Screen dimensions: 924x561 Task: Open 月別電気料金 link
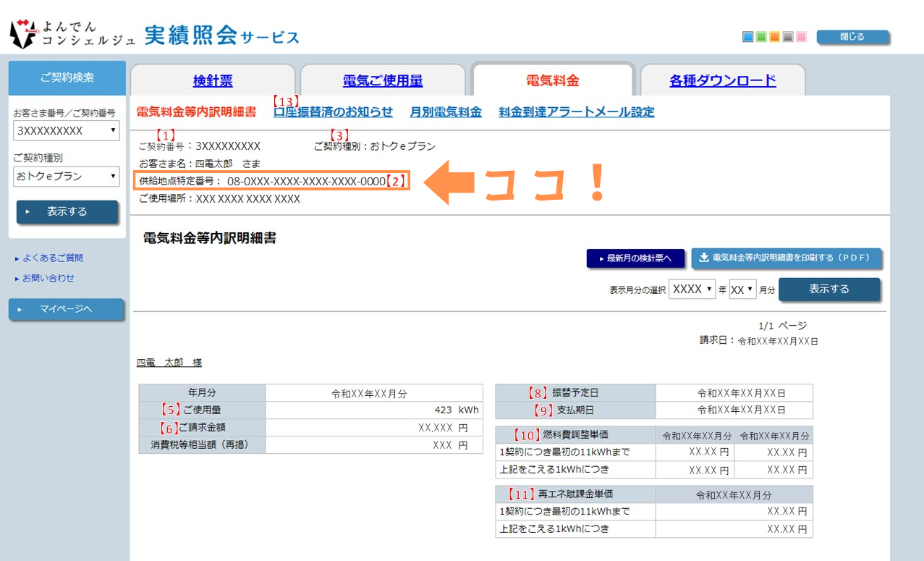pos(446,112)
